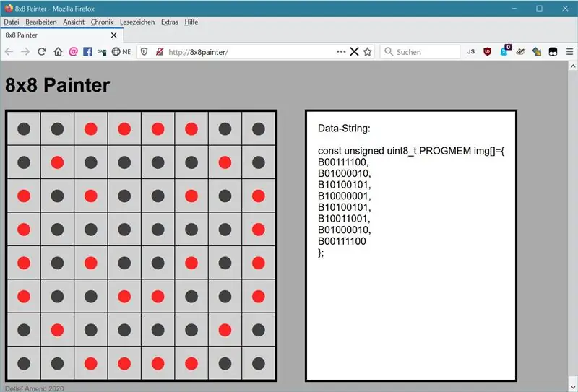Stop loading with the X icon
Screen dimensions: 578x392
click(354, 51)
